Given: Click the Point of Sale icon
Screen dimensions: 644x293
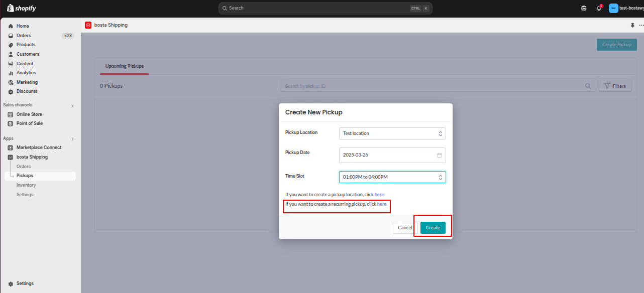Looking at the screenshot, I should point(11,123).
